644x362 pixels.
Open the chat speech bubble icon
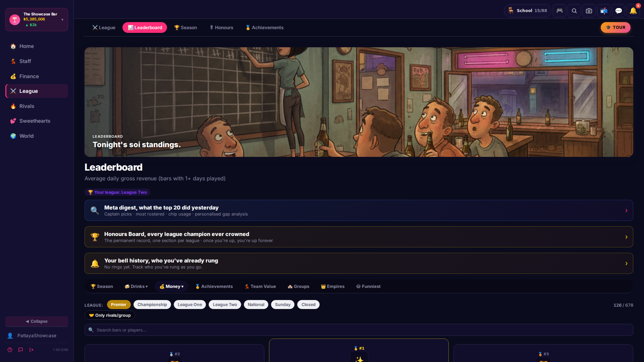(619, 11)
